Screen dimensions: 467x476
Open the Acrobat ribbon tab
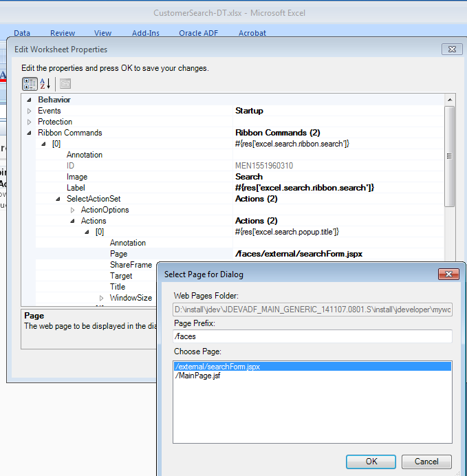tap(252, 33)
